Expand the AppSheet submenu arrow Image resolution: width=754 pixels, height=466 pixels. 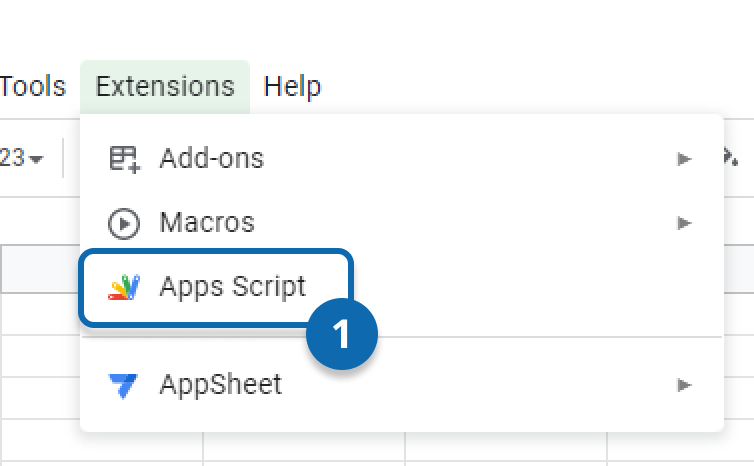pyautogui.click(x=684, y=384)
